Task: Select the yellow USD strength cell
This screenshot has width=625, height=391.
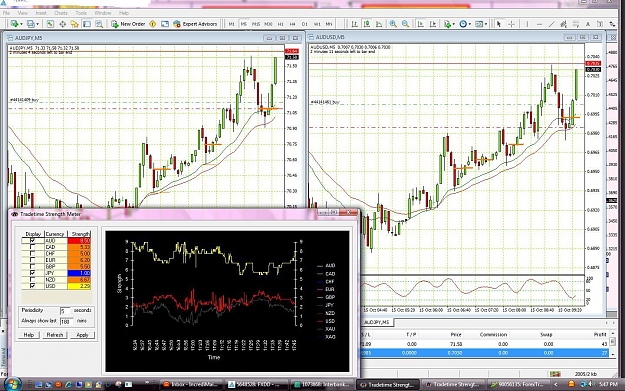Action: tap(79, 286)
